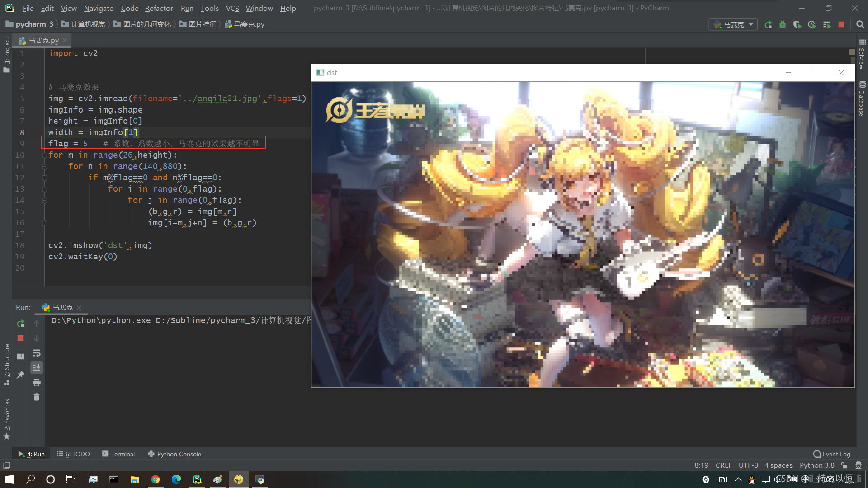Click 图片特征 breadcrumb folder

[198, 24]
